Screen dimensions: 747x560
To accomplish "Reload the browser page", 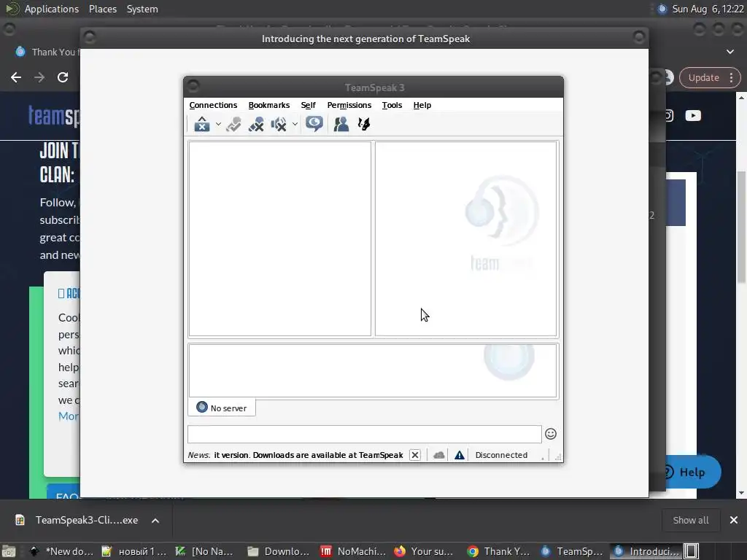I will tap(63, 77).
